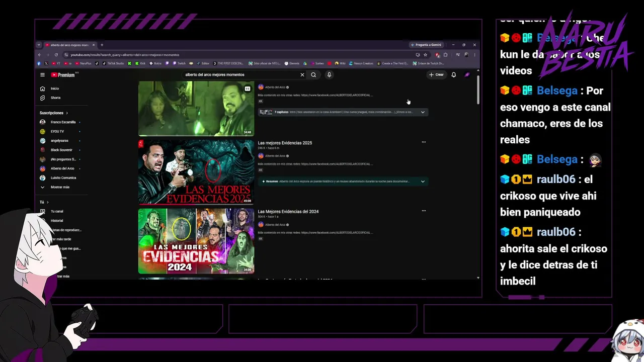Open the Editor bookmark
Viewport: 644px width, 362px height.
pos(203,63)
